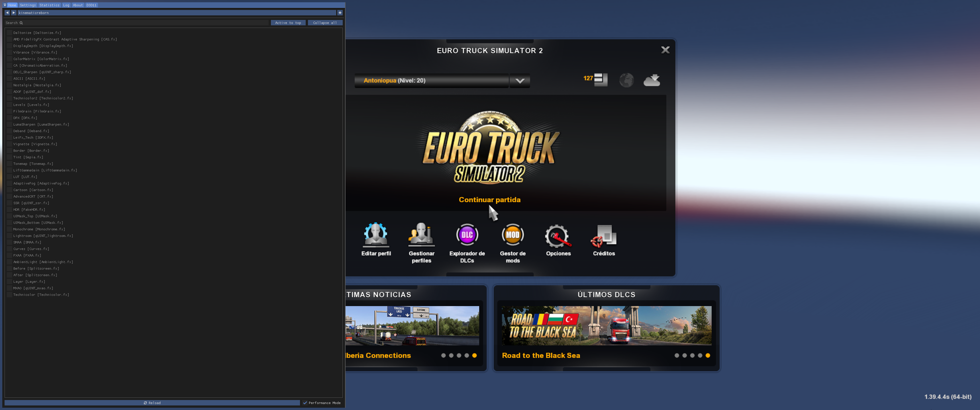Collapse the ReShade overlay window triangle
980x410 pixels.
pyautogui.click(x=5, y=5)
